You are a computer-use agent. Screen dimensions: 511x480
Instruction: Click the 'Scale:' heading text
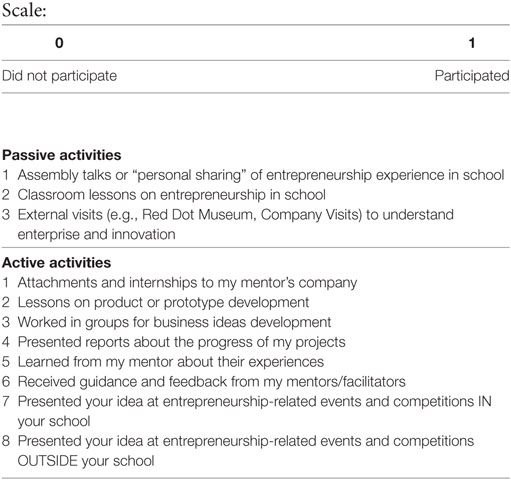(x=24, y=11)
